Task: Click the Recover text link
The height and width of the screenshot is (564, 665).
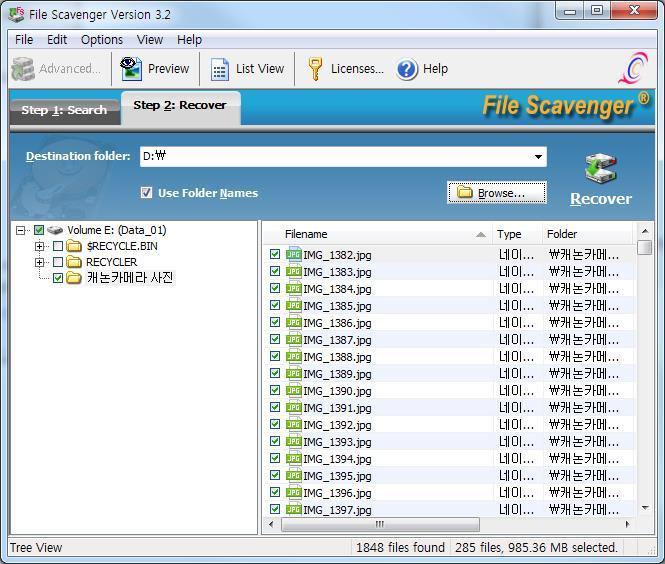Action: pos(601,199)
